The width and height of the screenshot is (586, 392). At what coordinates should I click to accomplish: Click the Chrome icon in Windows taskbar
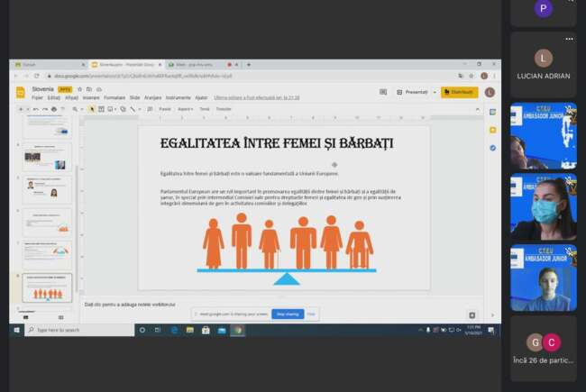click(x=238, y=330)
